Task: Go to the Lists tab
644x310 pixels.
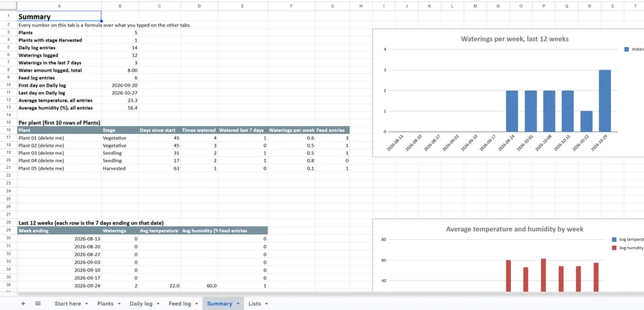Action: pos(255,304)
